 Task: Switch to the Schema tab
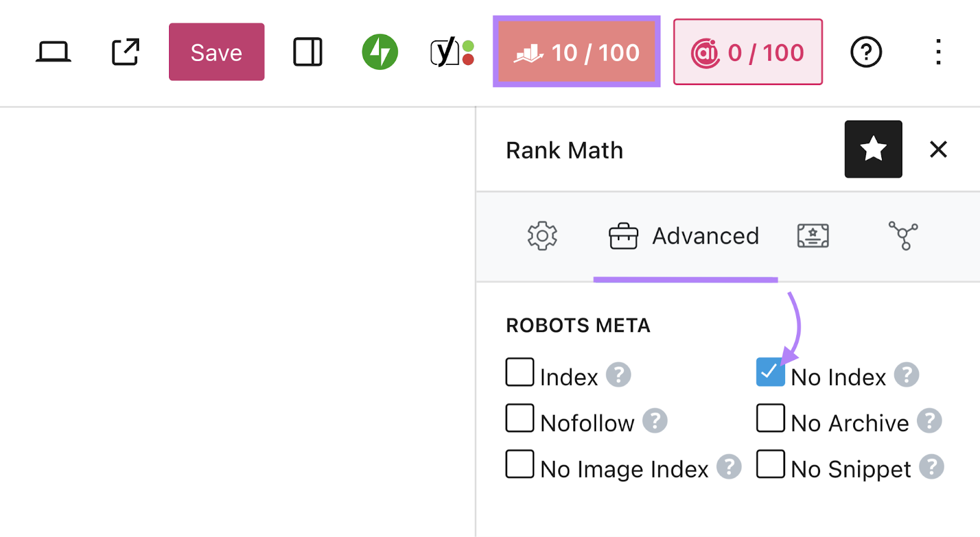click(813, 236)
